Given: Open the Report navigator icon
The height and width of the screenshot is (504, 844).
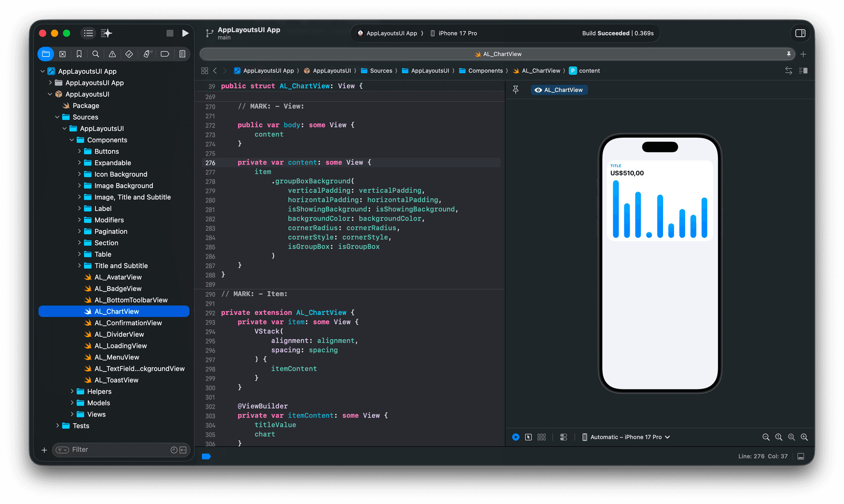Looking at the screenshot, I should coord(182,54).
